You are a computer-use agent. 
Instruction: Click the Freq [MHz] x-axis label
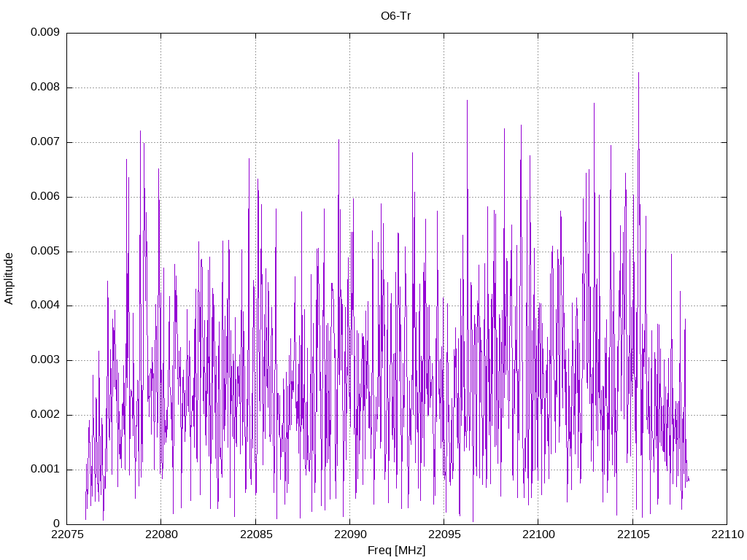point(396,551)
